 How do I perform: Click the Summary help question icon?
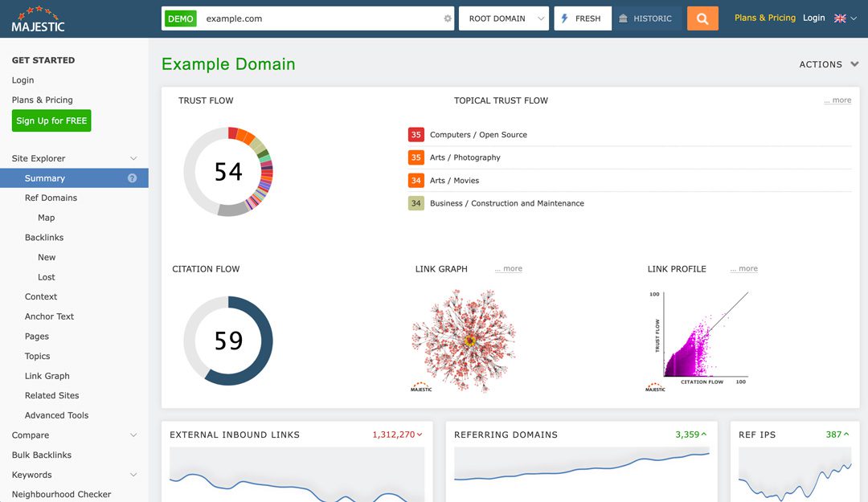tap(133, 178)
